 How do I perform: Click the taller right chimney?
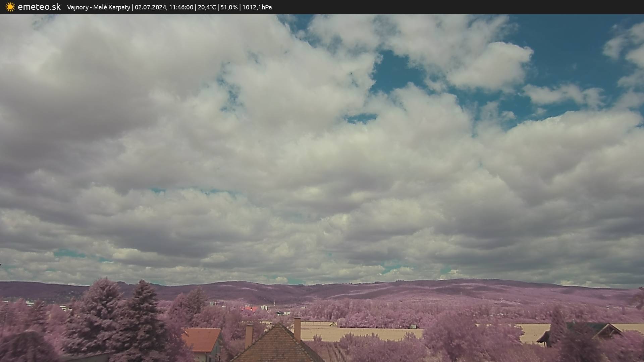297,328
